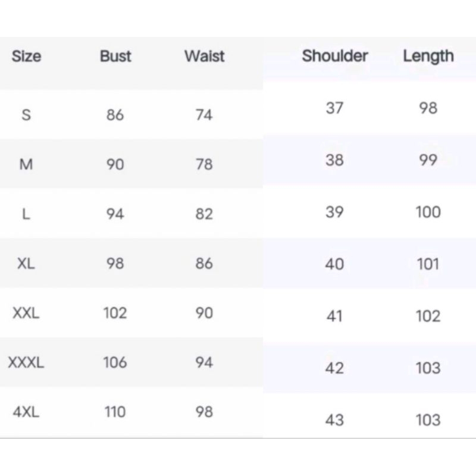Select bust value 106 for XXXL
The image size is (476, 476).
[x=115, y=362]
